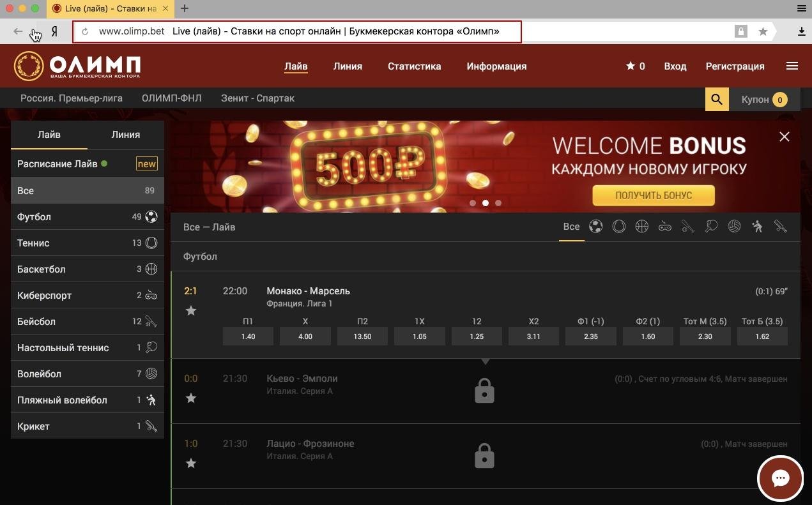Open the live chat support bubble

780,479
